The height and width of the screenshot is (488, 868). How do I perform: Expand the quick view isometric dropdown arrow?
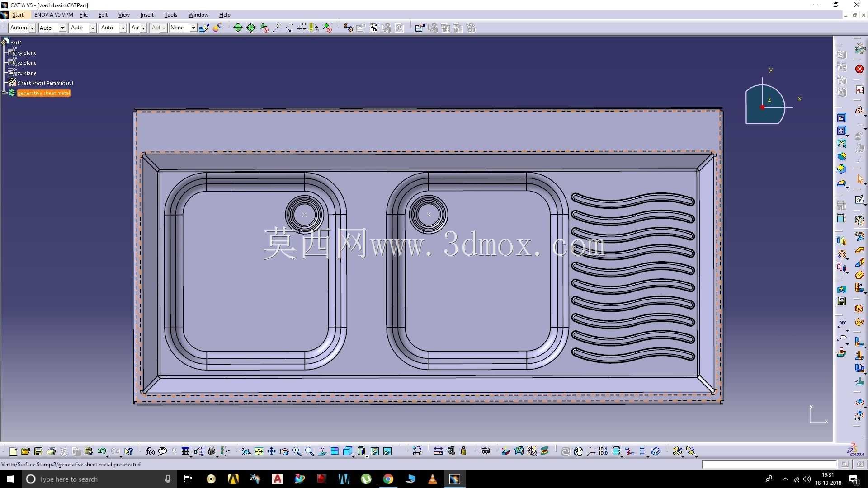click(353, 456)
